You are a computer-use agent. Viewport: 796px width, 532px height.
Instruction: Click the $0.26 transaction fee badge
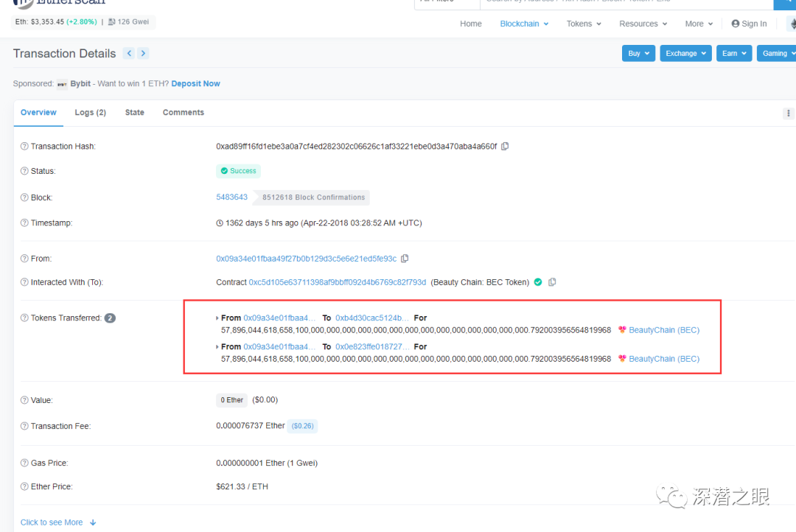click(303, 426)
